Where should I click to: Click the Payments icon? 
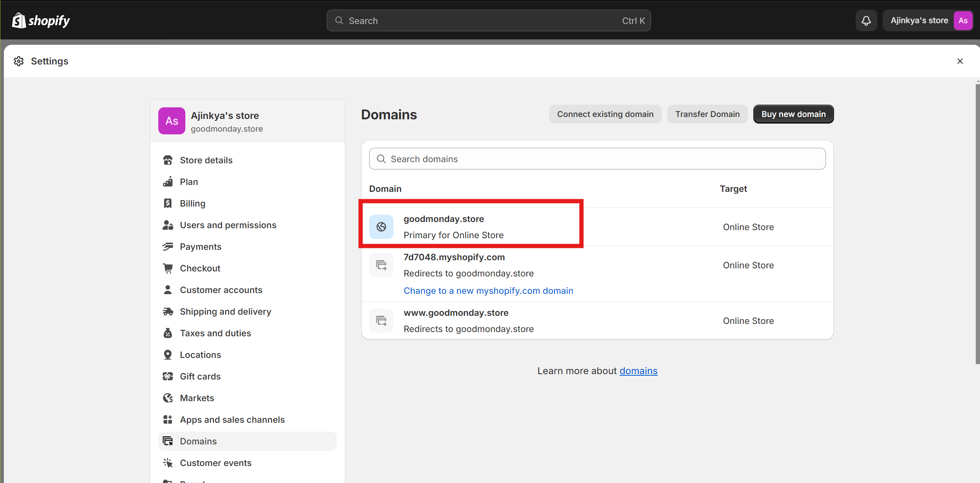click(168, 247)
